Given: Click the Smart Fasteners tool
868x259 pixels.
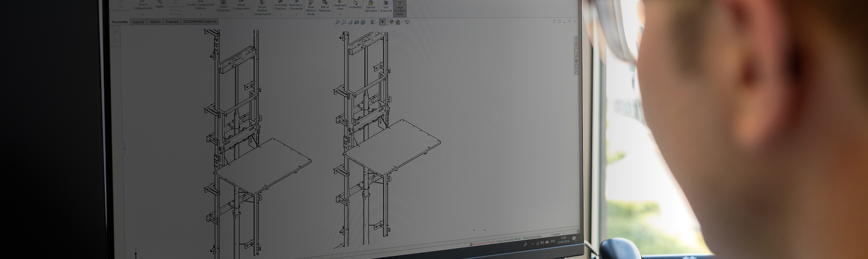Looking at the screenshot, I should (224, 6).
